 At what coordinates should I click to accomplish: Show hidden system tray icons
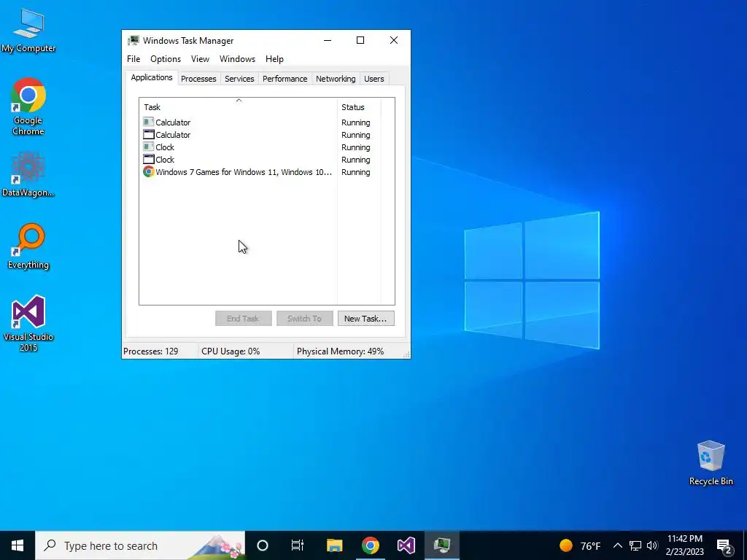tap(617, 545)
